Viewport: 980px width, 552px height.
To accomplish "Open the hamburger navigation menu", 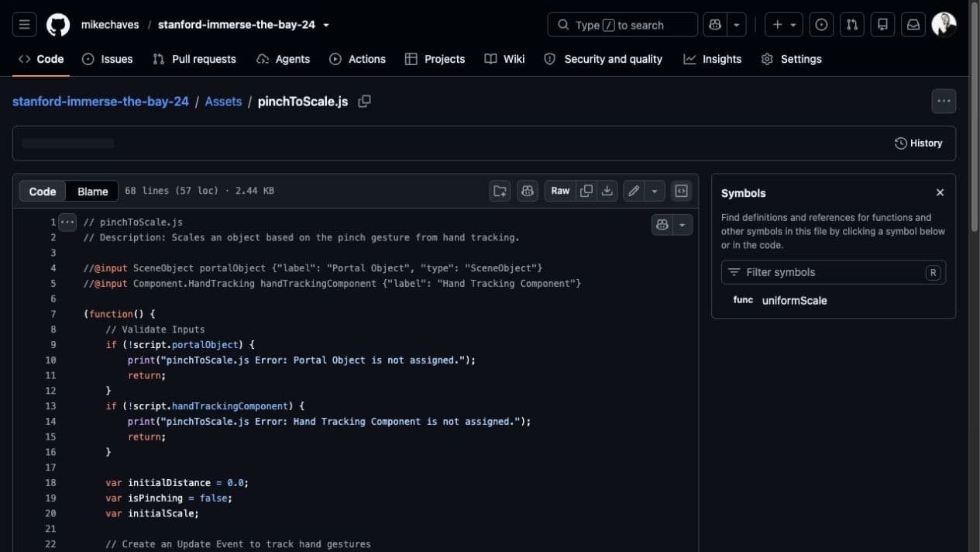I will [25, 25].
